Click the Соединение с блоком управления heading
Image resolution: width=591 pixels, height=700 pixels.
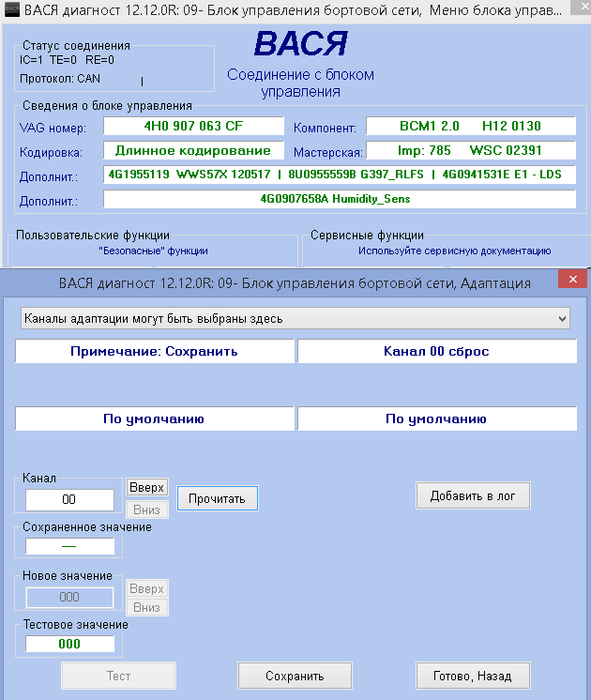(300, 83)
